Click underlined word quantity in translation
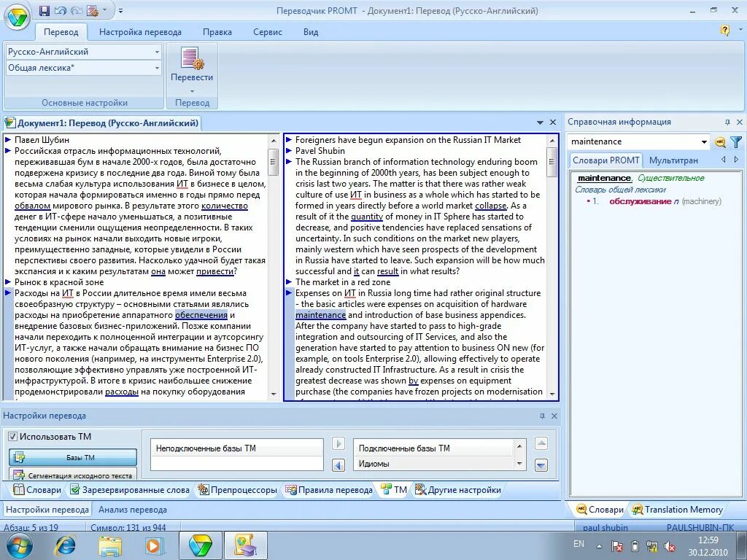747x560 pixels. click(367, 217)
